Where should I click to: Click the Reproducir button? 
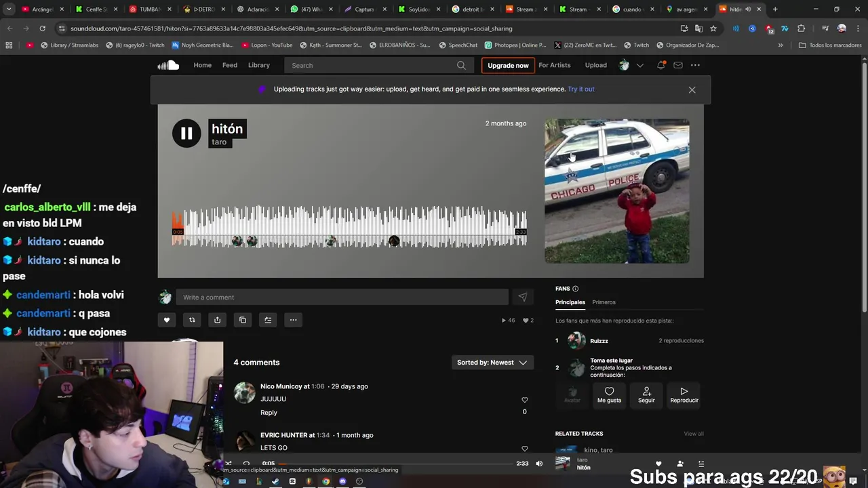[x=684, y=394]
